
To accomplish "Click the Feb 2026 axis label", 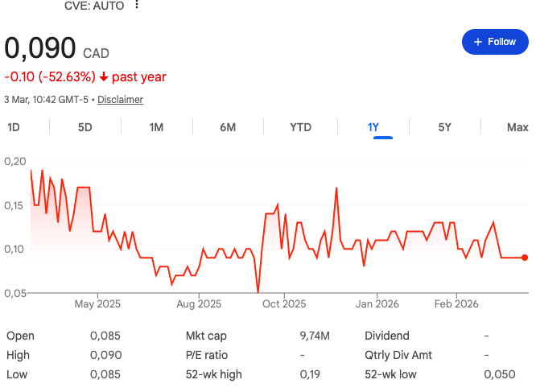I will tap(456, 304).
